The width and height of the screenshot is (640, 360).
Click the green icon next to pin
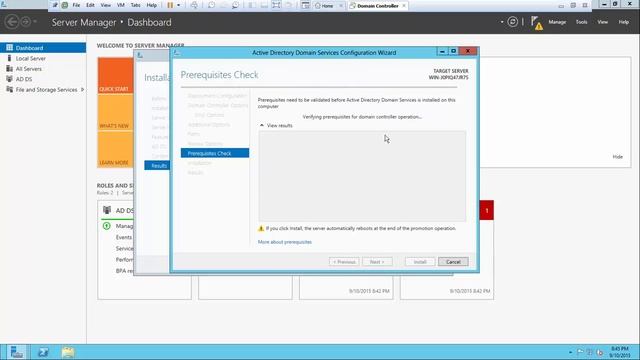pyautogui.click(x=65, y=5)
